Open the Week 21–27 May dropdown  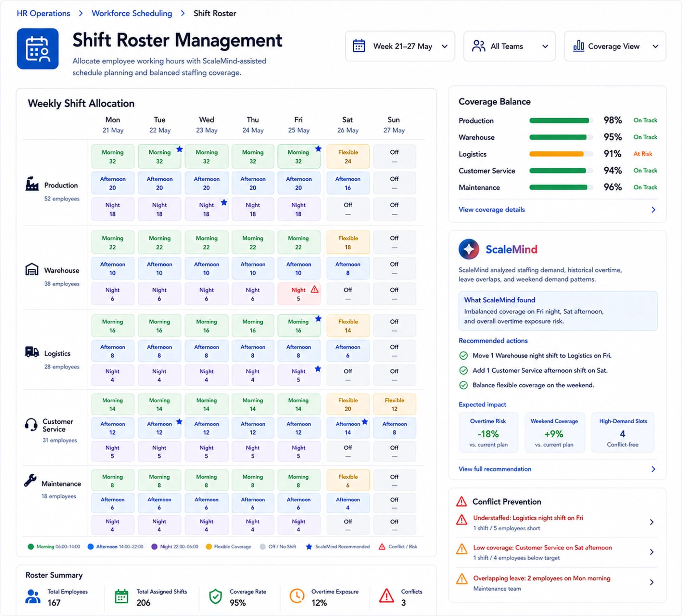click(x=400, y=46)
